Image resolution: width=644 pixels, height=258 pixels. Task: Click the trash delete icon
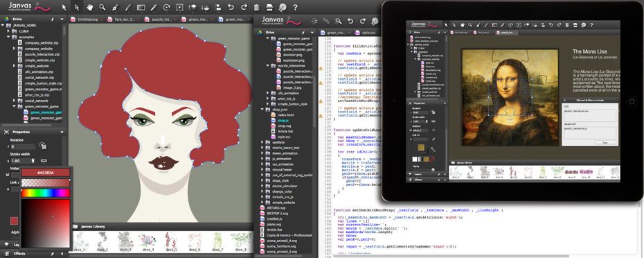click(x=257, y=7)
